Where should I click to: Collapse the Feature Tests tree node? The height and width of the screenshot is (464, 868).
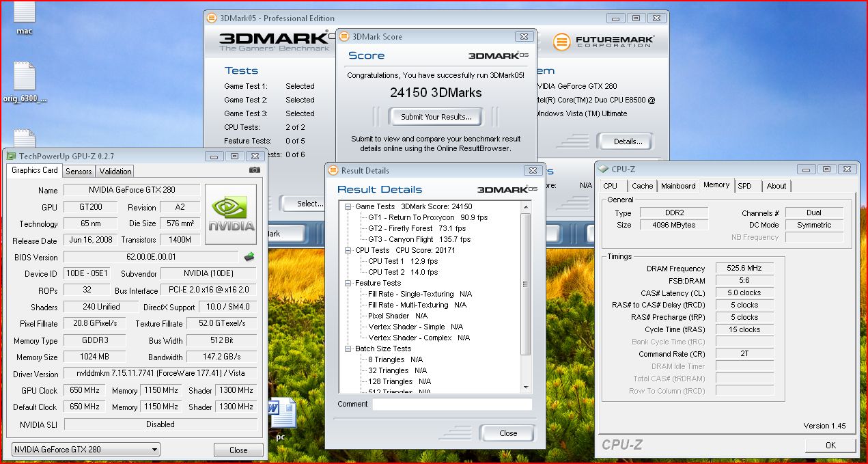point(348,283)
